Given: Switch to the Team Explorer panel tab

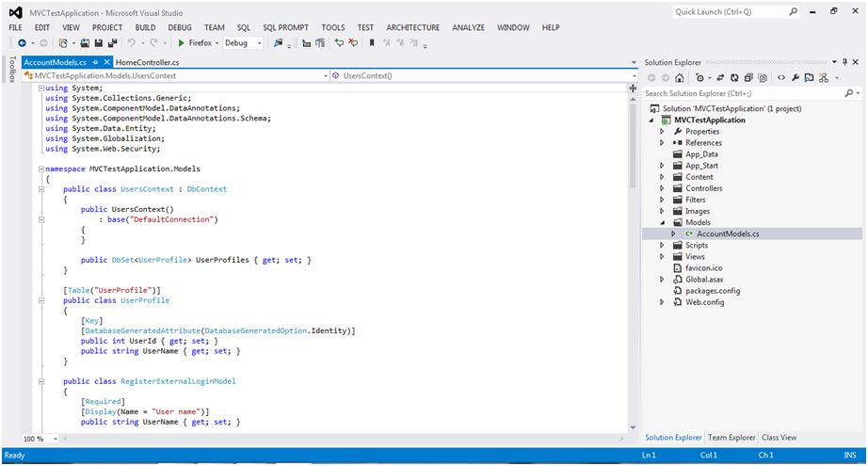Looking at the screenshot, I should [x=731, y=438].
